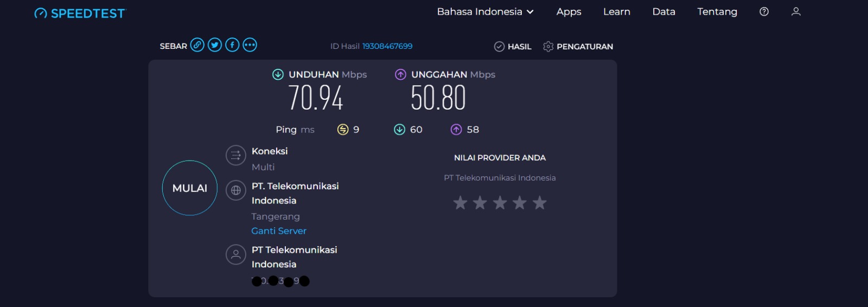
Task: Rate provider two stars
Action: [480, 203]
